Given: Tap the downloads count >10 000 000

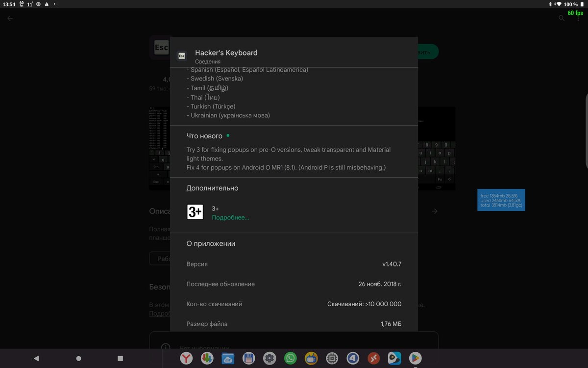Looking at the screenshot, I should click(x=365, y=304).
